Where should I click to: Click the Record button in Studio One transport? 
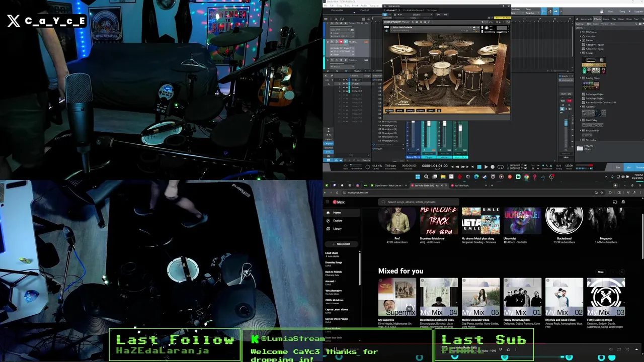(493, 167)
